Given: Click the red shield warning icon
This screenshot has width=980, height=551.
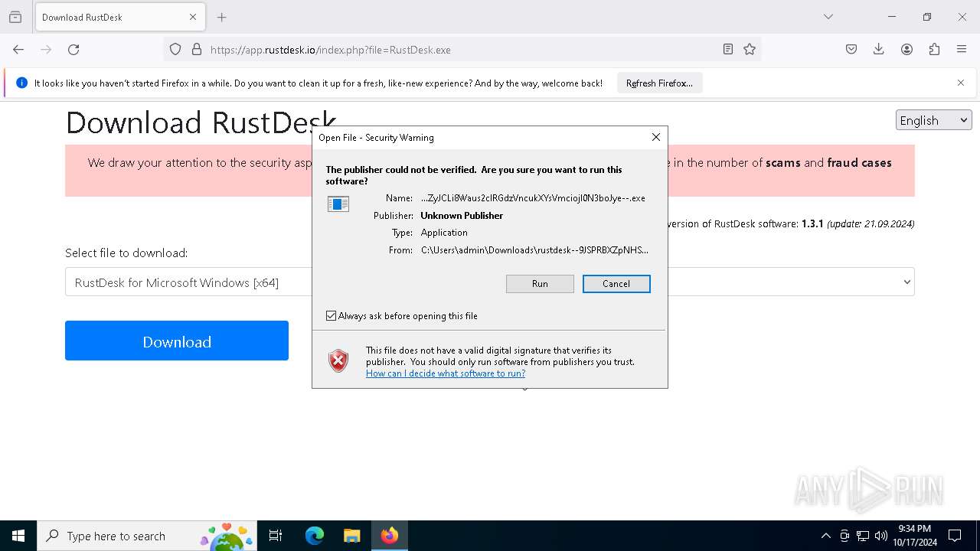Looking at the screenshot, I should click(338, 360).
